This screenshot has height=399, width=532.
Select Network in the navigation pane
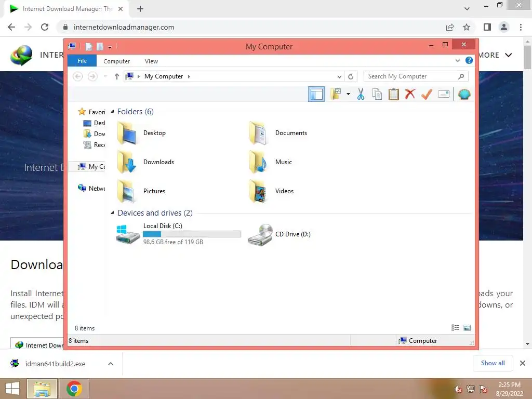pos(91,188)
